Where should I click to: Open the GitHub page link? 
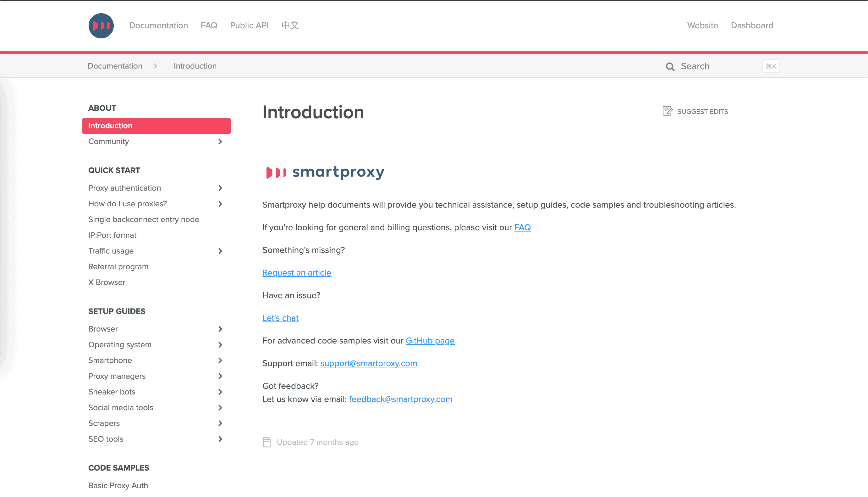430,341
